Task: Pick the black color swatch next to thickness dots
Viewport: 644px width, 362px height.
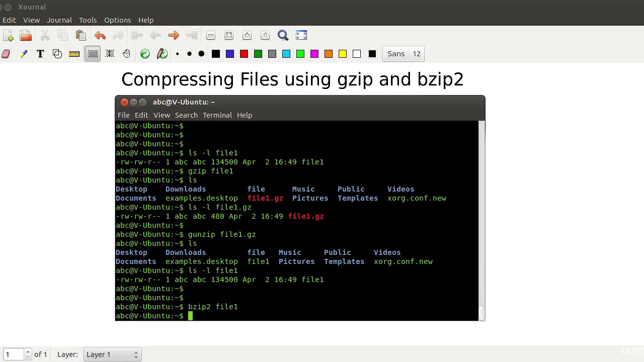Action: 216,54
